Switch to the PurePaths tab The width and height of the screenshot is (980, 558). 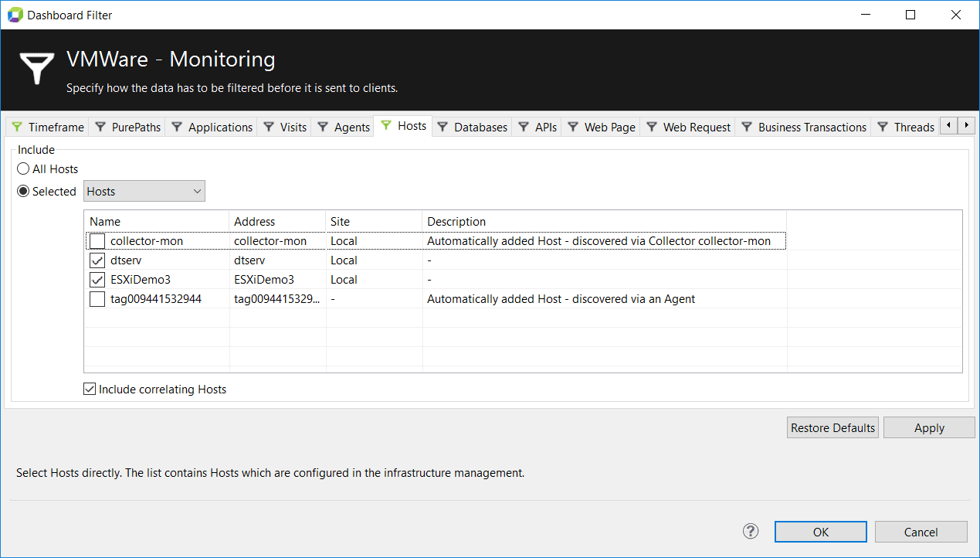tap(128, 127)
